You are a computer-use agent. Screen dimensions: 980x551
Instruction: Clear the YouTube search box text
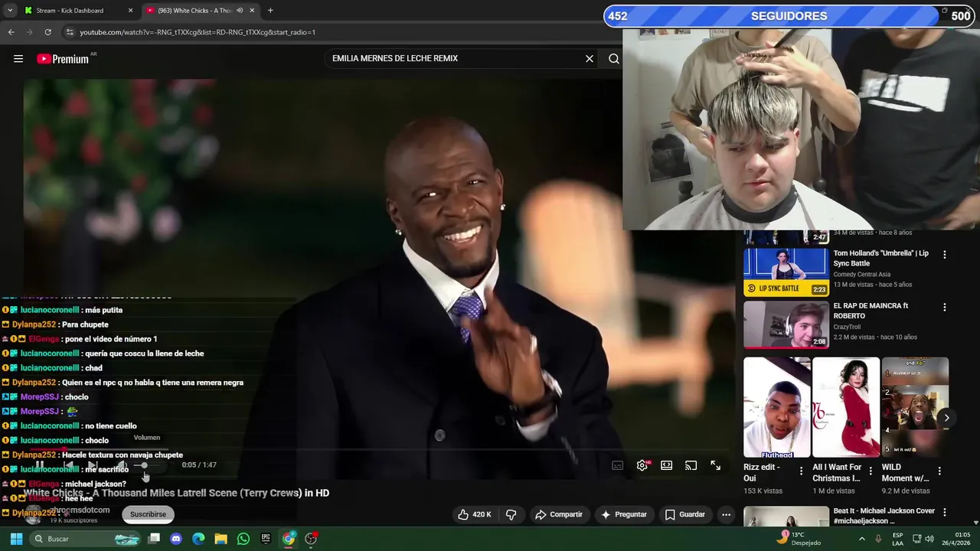[x=590, y=59]
